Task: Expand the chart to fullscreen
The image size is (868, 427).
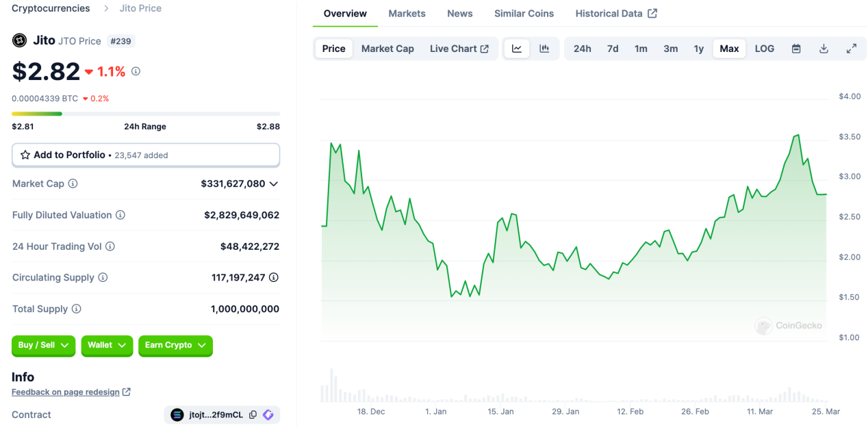Action: coord(851,49)
